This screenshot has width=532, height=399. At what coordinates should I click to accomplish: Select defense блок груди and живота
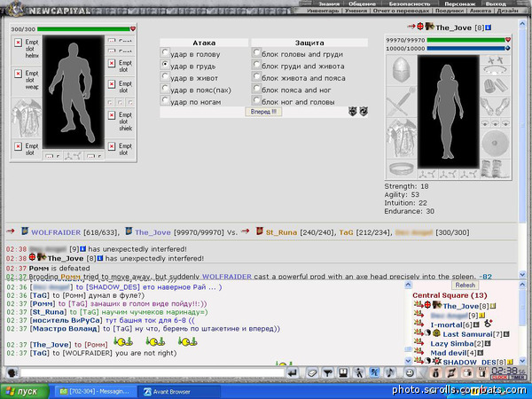256,65
